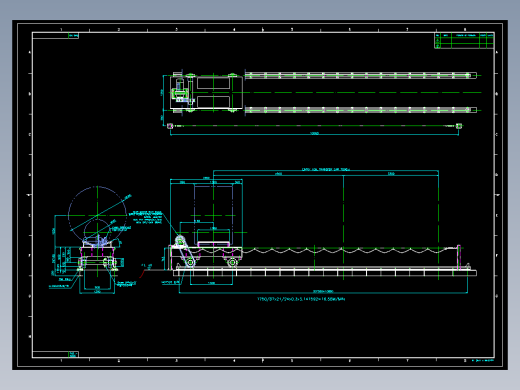The image size is (520, 390).
Task: Click the sheet footer text below the frame's last zone
Action: click(483, 360)
